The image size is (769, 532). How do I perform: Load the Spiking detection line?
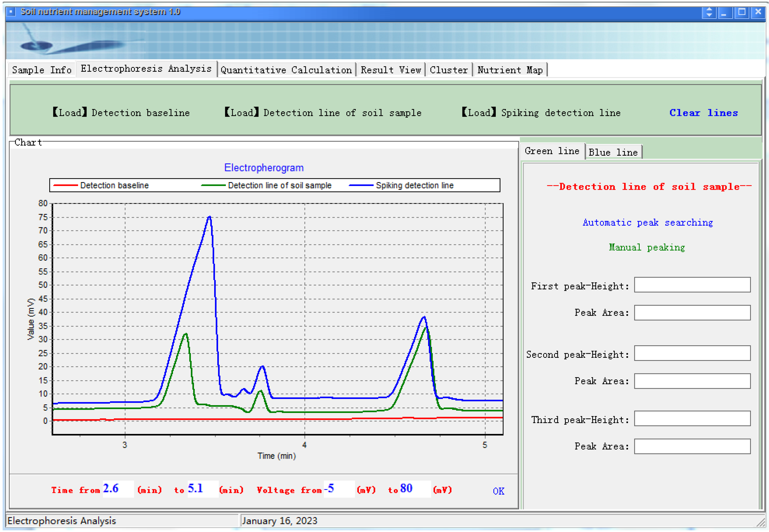[x=541, y=113]
